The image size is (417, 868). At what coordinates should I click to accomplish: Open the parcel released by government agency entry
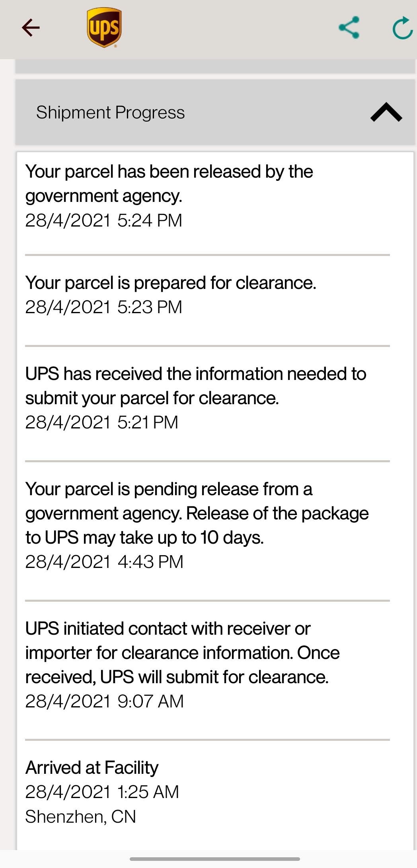tap(169, 195)
